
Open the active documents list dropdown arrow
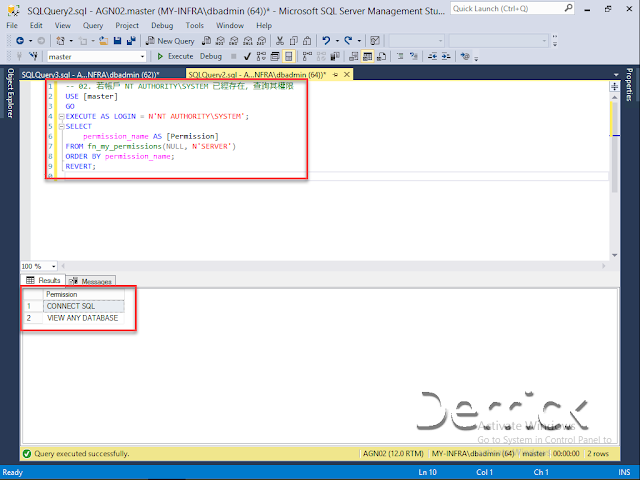click(x=616, y=75)
